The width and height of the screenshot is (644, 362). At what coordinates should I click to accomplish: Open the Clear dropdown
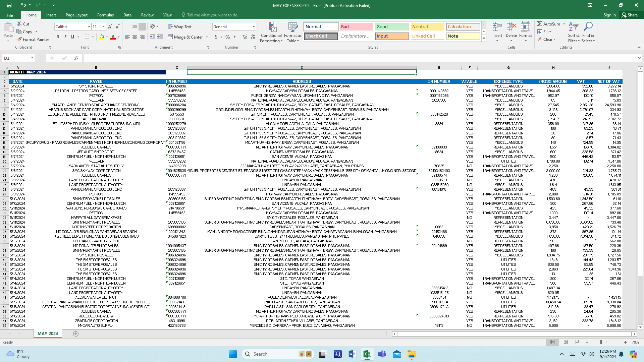pos(546,39)
